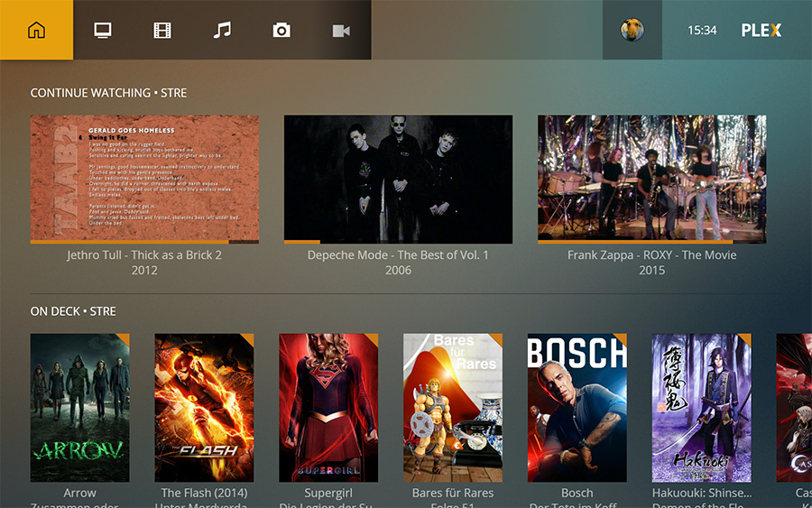The image size is (812, 508).
Task: Click the title Frank Zappa - ROXY - The Movie
Action: click(x=652, y=254)
